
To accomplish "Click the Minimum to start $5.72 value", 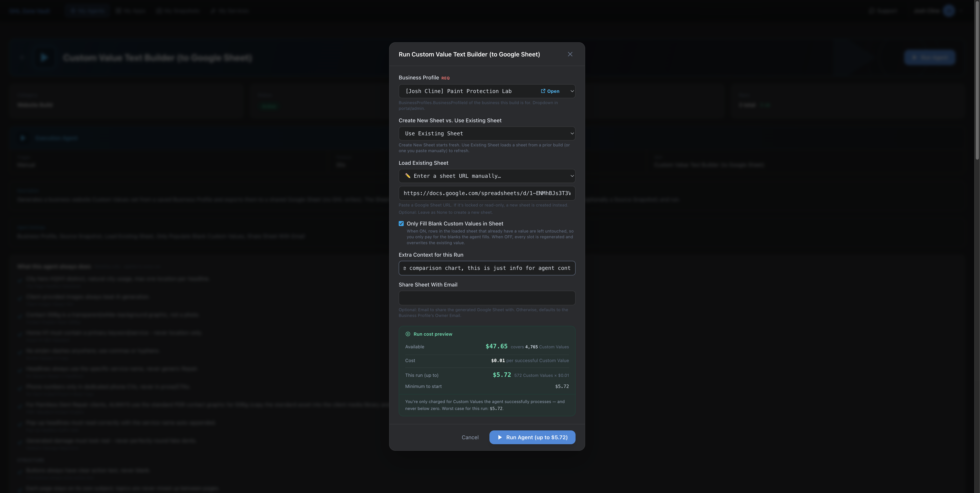I will point(562,386).
